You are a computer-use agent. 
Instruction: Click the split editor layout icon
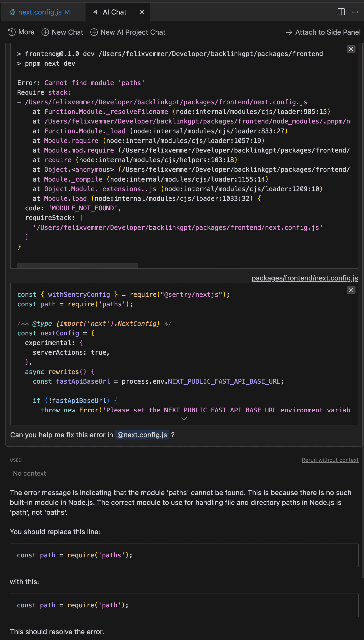pyautogui.click(x=341, y=12)
